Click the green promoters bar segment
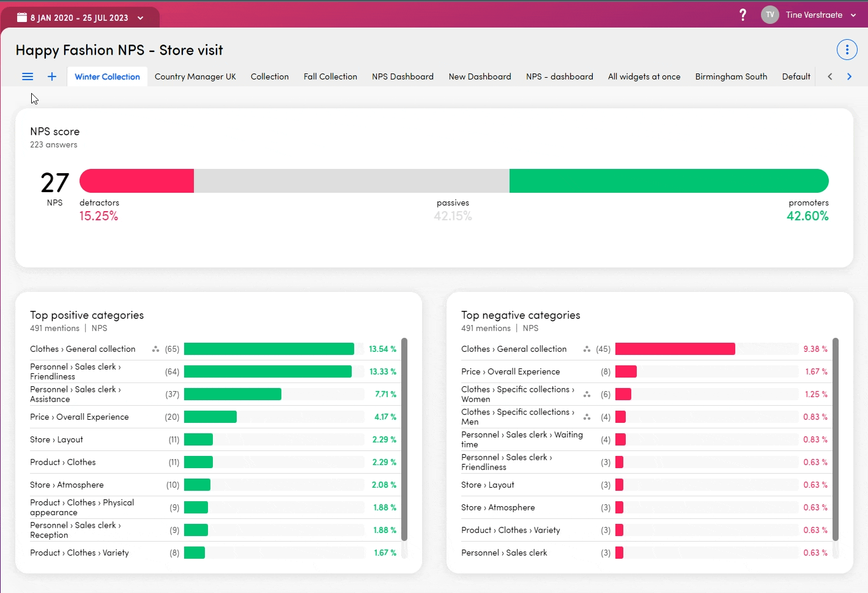The width and height of the screenshot is (868, 593). [x=669, y=181]
